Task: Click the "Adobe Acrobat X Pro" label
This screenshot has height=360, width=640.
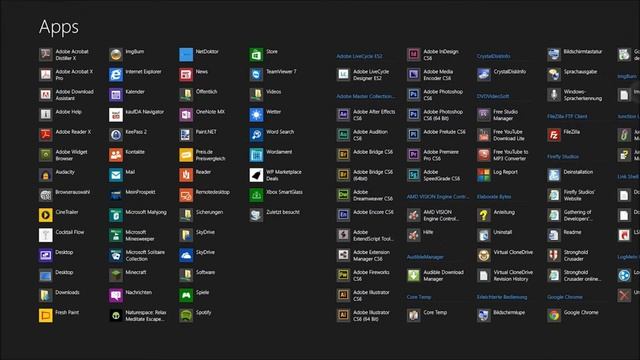Action: [74, 75]
